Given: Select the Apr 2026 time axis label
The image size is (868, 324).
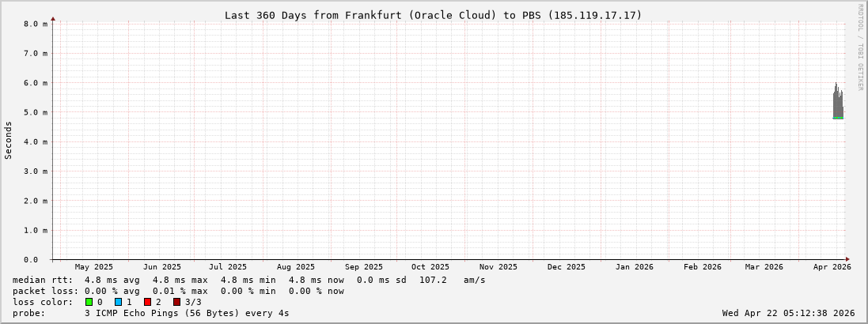Looking at the screenshot, I should point(832,267).
